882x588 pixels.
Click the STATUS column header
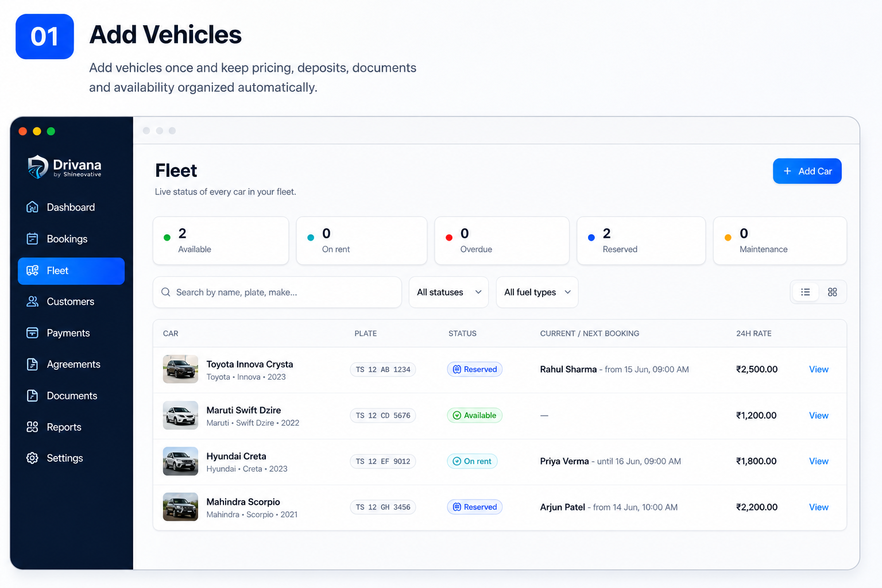coord(462,334)
